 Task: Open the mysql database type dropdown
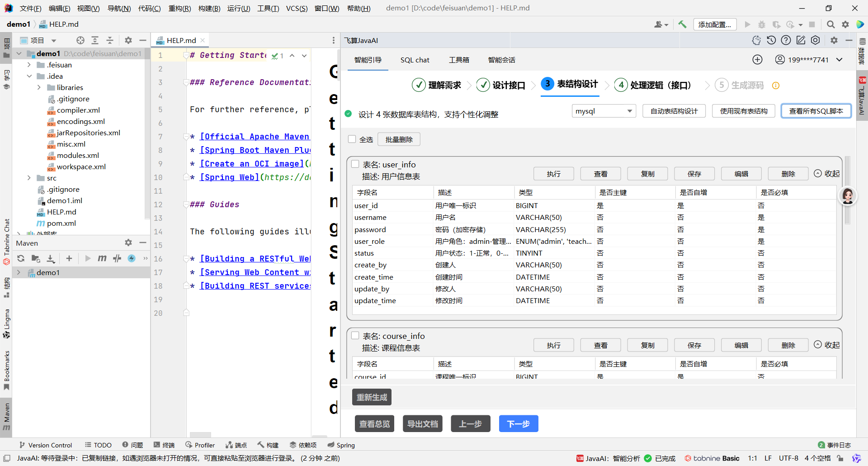pyautogui.click(x=604, y=111)
